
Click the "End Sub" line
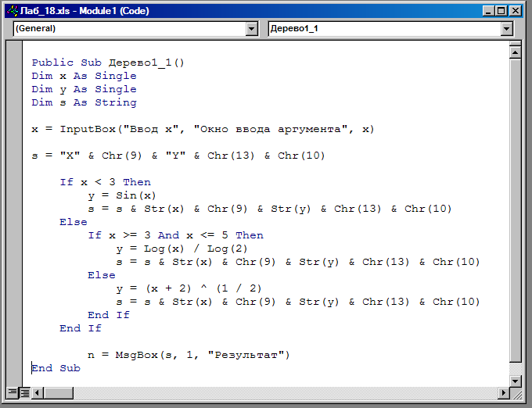click(56, 368)
